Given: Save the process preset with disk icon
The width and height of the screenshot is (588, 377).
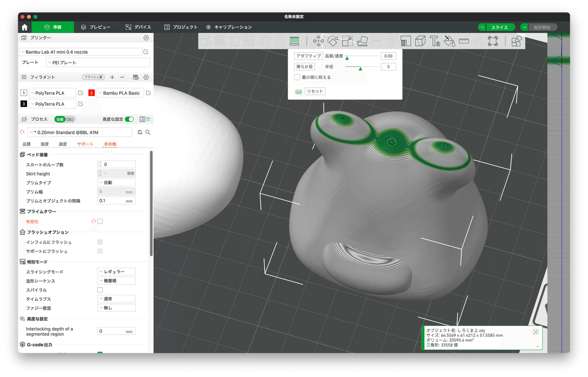Looking at the screenshot, I should click(140, 132).
